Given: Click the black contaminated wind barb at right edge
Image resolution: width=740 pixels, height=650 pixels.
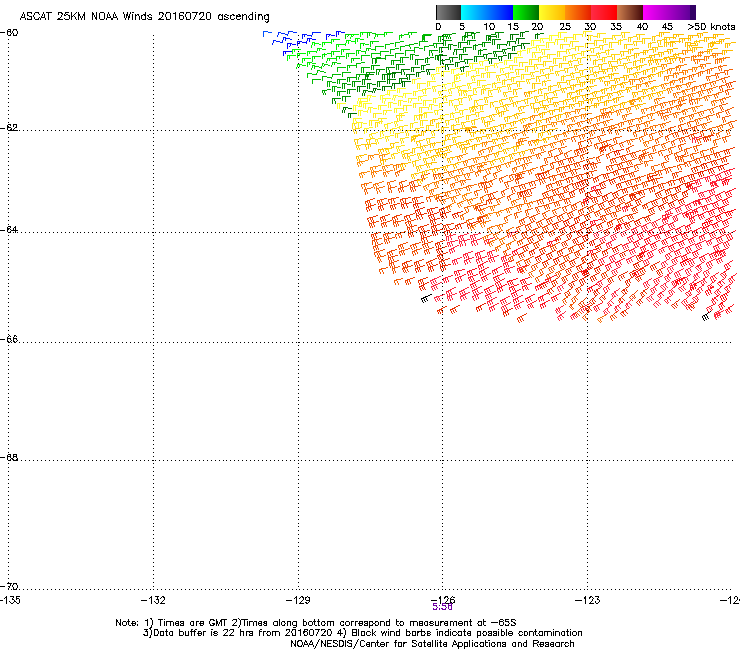Looking at the screenshot, I should click(x=706, y=317).
